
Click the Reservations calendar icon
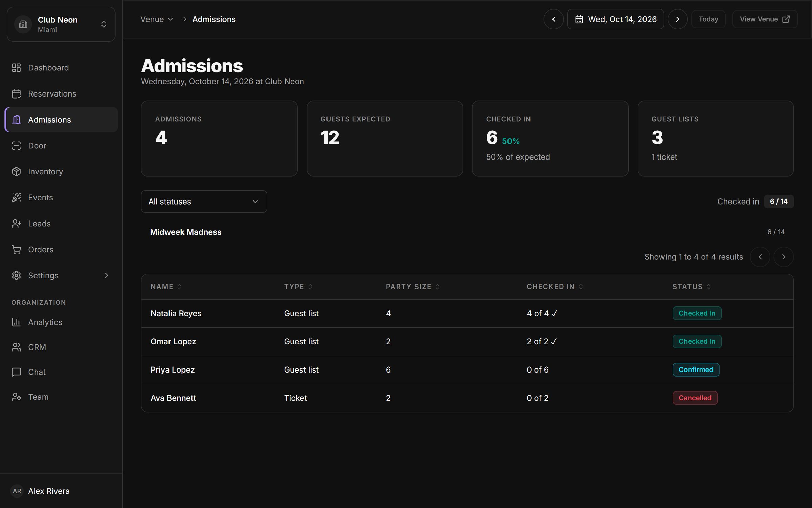tap(16, 94)
